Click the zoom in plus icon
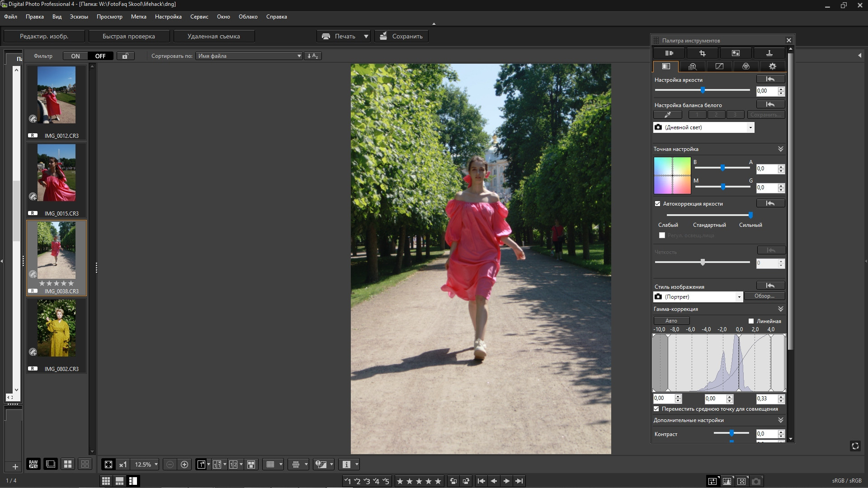 tap(184, 465)
